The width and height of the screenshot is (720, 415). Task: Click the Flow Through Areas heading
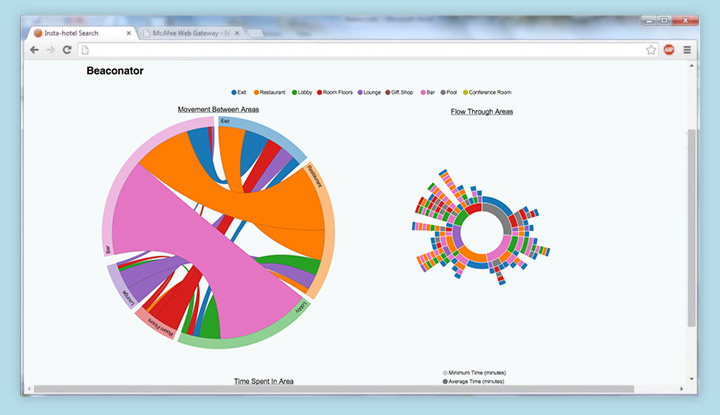point(482,112)
